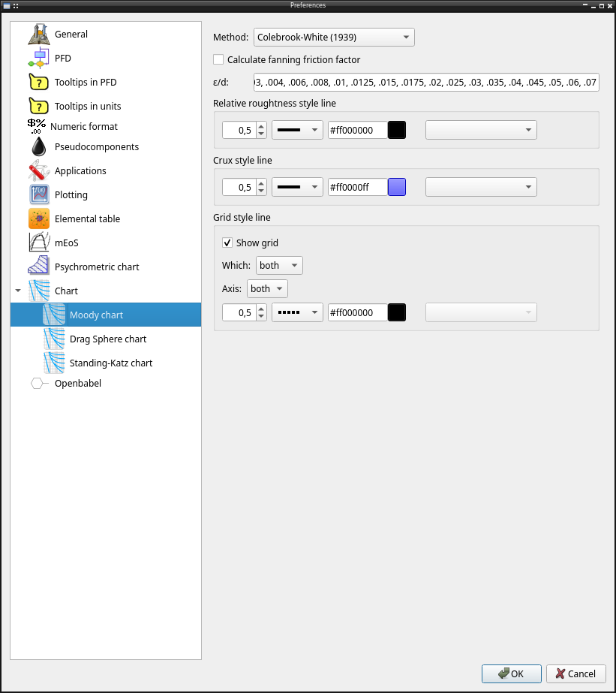Image resolution: width=616 pixels, height=693 pixels.
Task: Click the General preferences icon
Action: [39, 34]
